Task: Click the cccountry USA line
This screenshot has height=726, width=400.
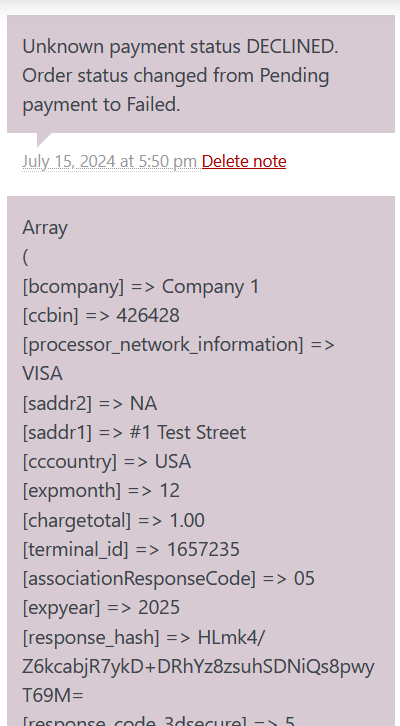Action: pos(107,462)
